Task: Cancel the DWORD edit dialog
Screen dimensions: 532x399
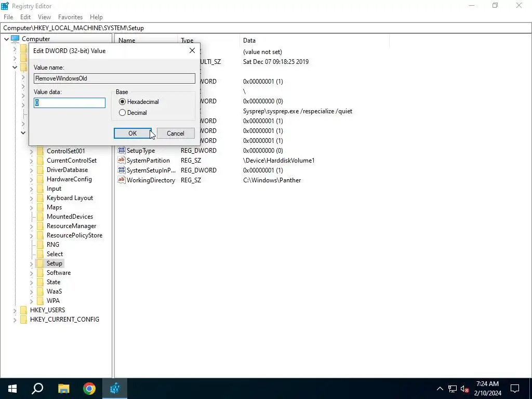Action: [x=176, y=134]
